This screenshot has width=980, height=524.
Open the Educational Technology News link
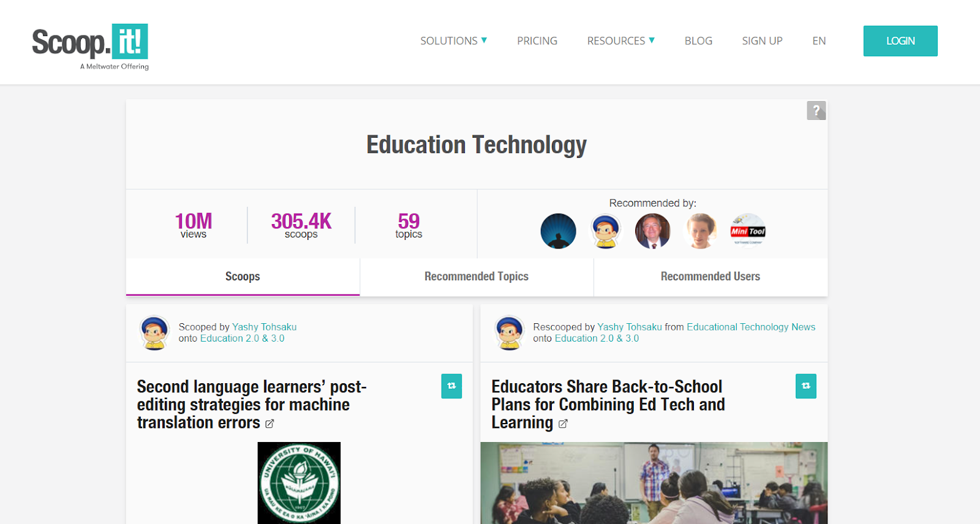point(751,327)
